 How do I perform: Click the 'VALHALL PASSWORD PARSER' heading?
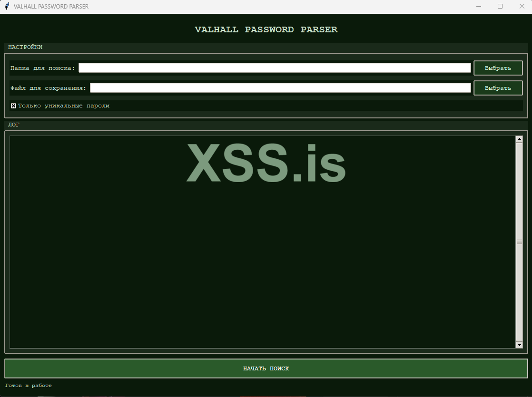click(266, 29)
